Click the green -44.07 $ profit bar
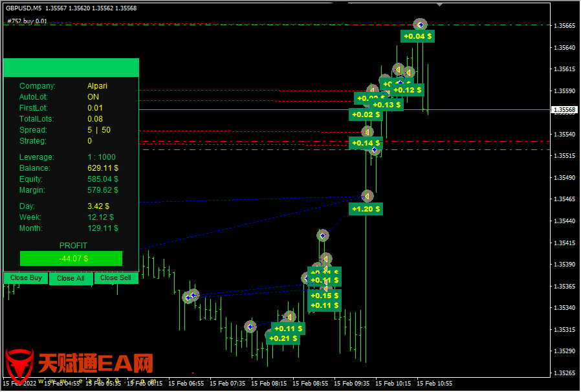The height and width of the screenshot is (392, 581). click(x=71, y=259)
